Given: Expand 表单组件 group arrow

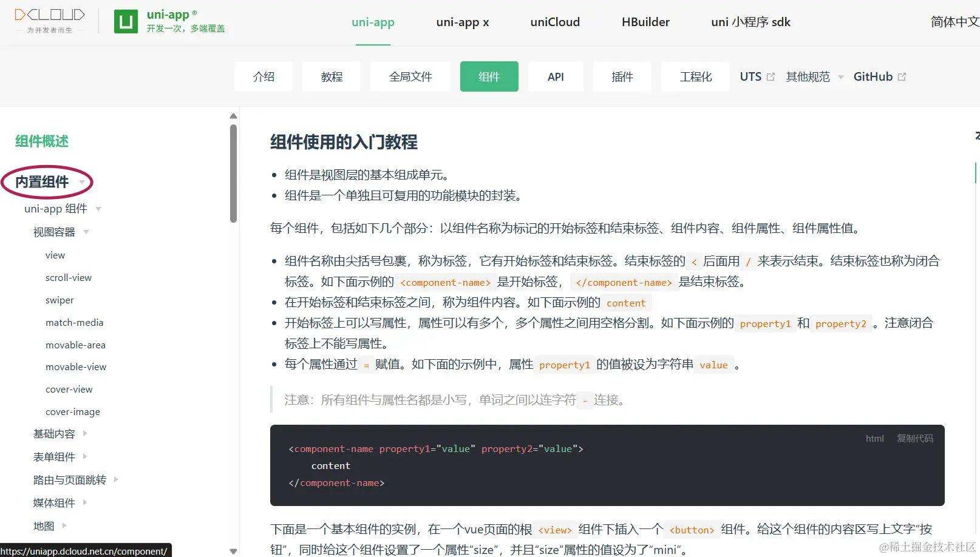Looking at the screenshot, I should [x=85, y=456].
